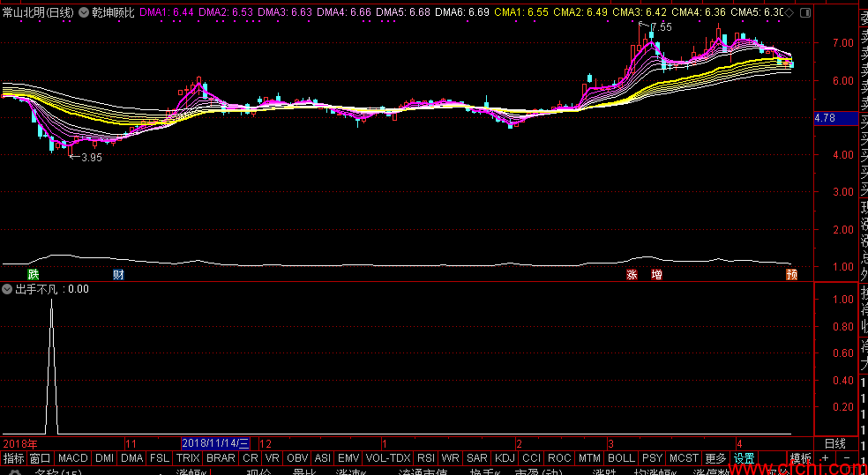Click the white spike in 出手不凡 sub-chart
The height and width of the screenshot is (475, 868).
(x=51, y=366)
